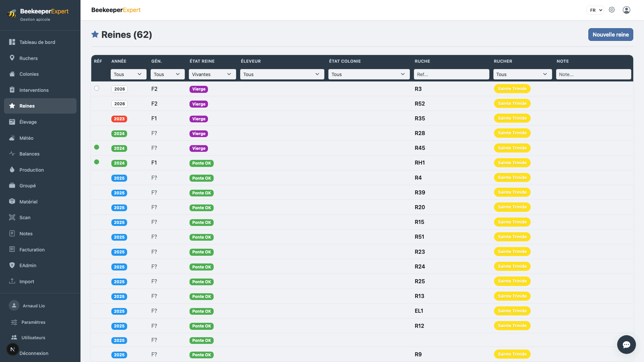Toggle green status dot on R45 row
Image resolution: width=644 pixels, height=362 pixels.
[x=97, y=147]
